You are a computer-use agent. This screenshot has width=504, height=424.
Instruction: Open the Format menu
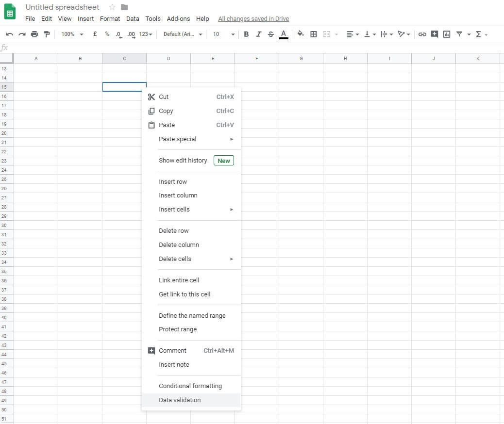point(110,19)
